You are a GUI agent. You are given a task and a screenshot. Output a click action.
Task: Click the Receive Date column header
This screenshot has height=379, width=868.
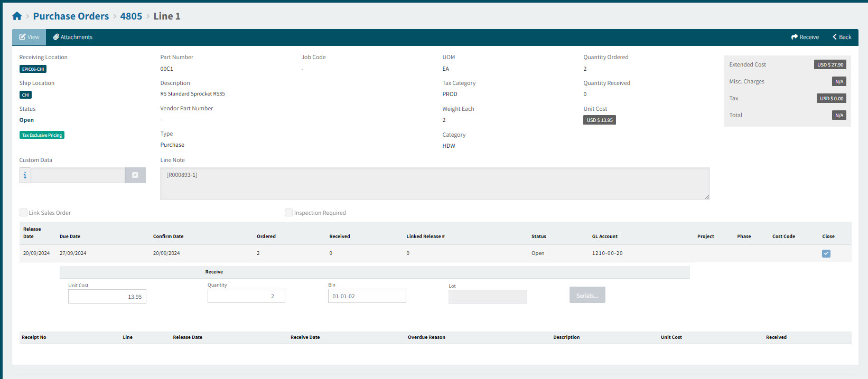click(x=305, y=337)
